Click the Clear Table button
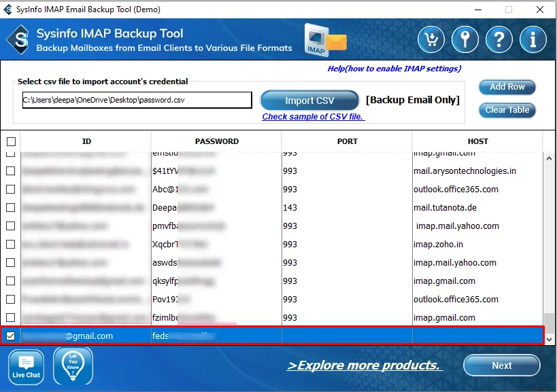Screen dimensions: 557x392 [x=507, y=110]
